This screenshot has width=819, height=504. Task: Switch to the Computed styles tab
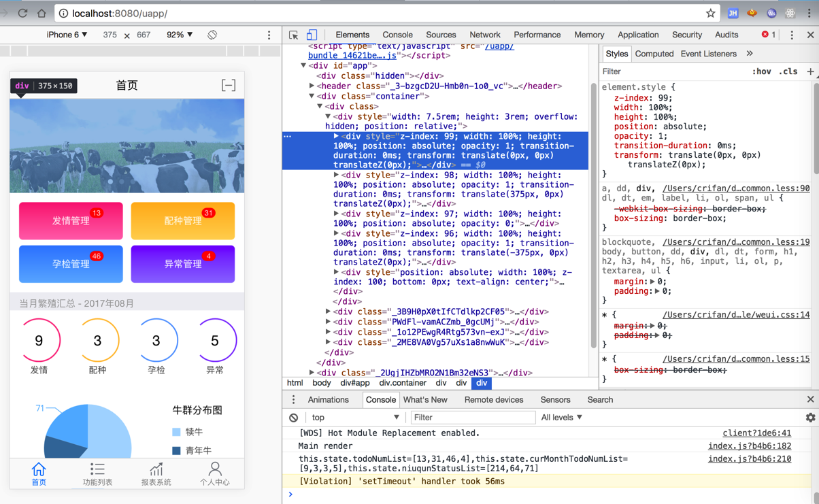coord(654,54)
